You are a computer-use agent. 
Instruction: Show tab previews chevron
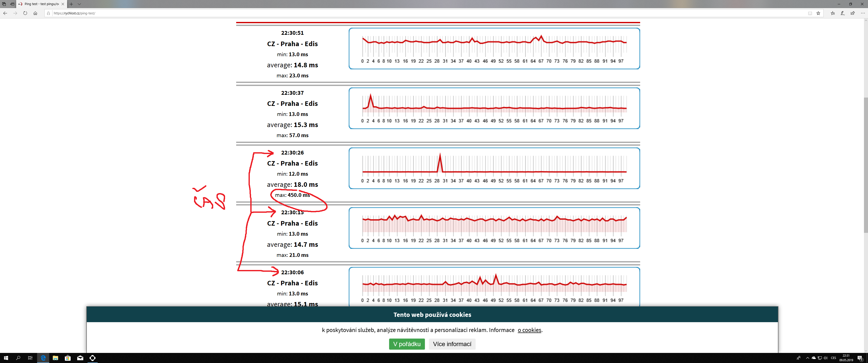(x=79, y=4)
